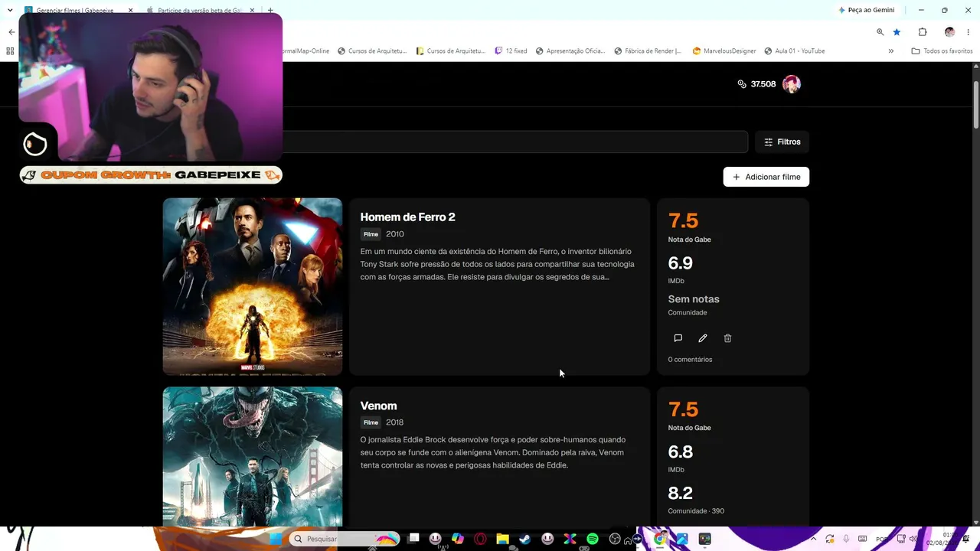Click the Venom synopsis text
980x551 pixels.
(493, 452)
